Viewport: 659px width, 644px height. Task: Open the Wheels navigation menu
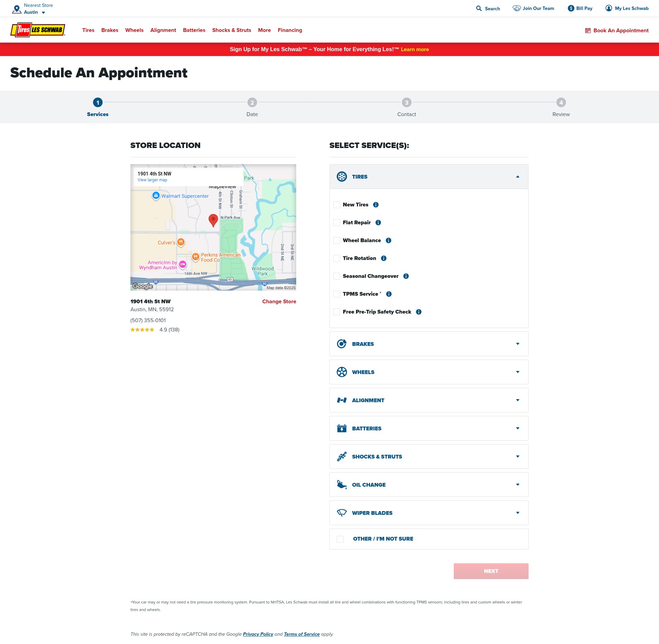click(134, 30)
